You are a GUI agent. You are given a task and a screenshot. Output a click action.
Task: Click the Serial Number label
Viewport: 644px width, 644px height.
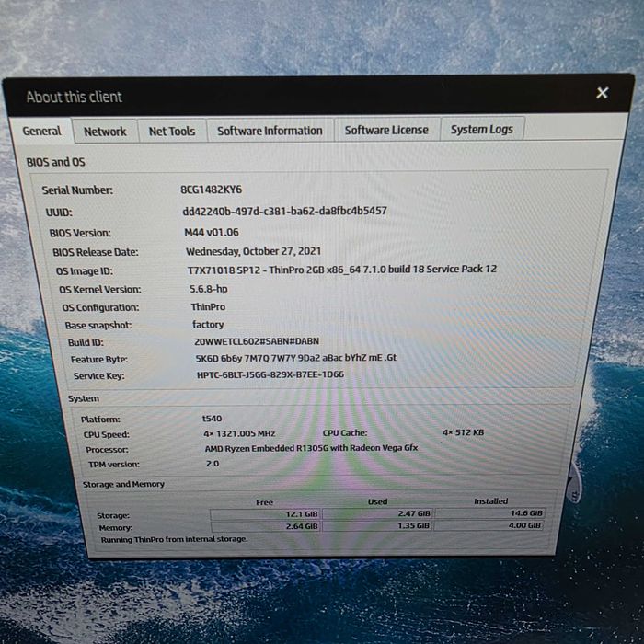point(77,190)
